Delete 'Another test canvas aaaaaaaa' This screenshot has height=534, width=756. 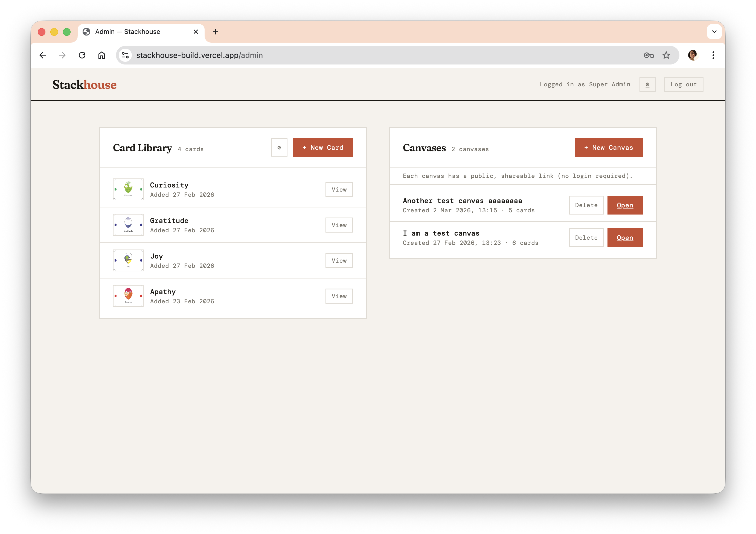(x=586, y=205)
